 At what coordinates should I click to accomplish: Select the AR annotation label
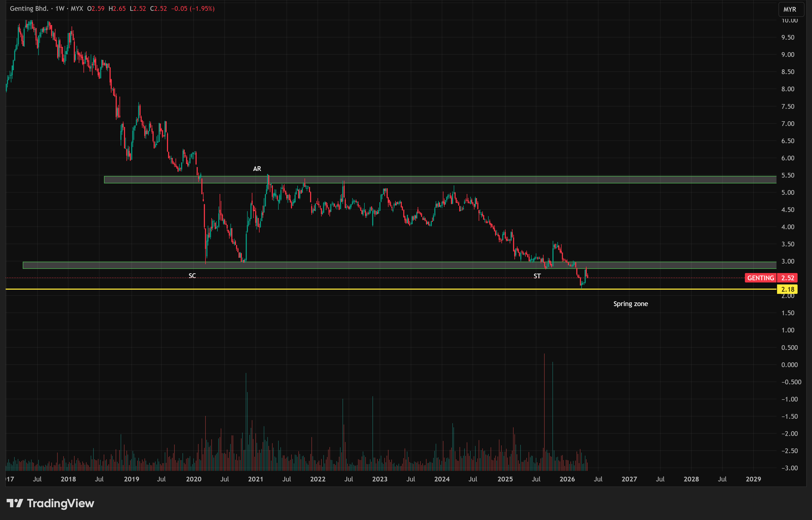(257, 168)
